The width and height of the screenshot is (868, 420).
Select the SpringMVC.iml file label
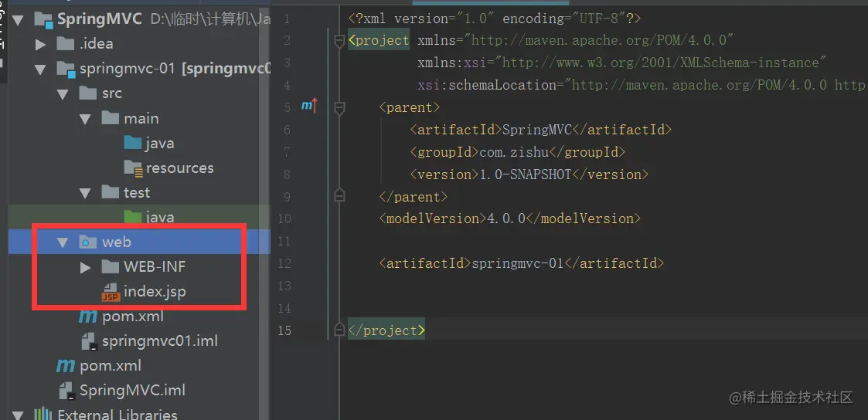(132, 390)
